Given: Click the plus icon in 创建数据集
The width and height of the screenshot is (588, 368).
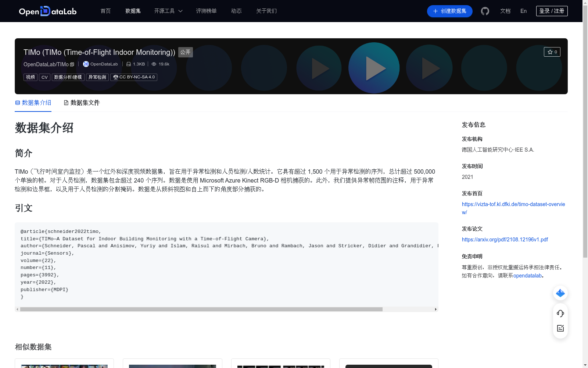Looking at the screenshot, I should pos(435,11).
